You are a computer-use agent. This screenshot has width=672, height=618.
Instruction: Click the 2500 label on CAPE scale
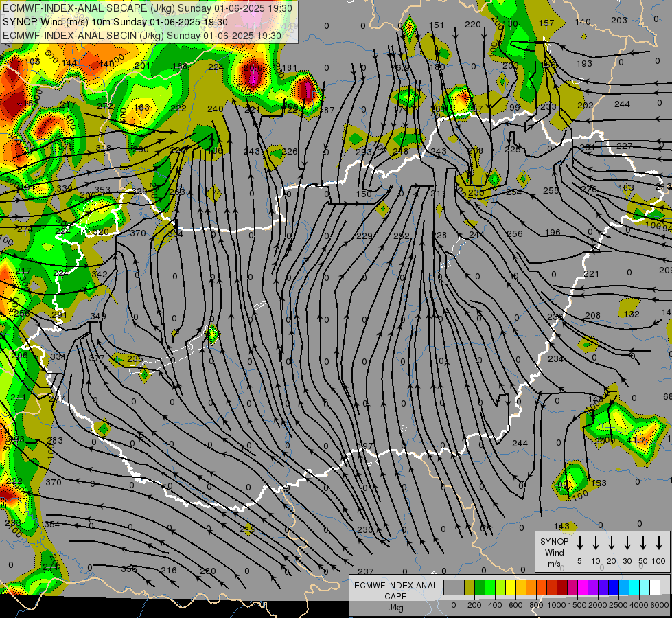click(618, 605)
